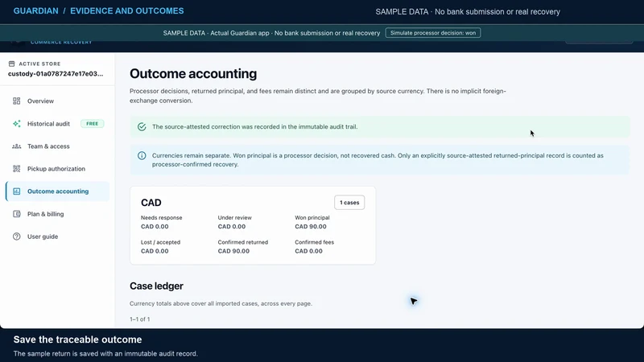The image size is (644, 362).
Task: Select Outcome accounting in sidebar
Action: click(x=57, y=191)
